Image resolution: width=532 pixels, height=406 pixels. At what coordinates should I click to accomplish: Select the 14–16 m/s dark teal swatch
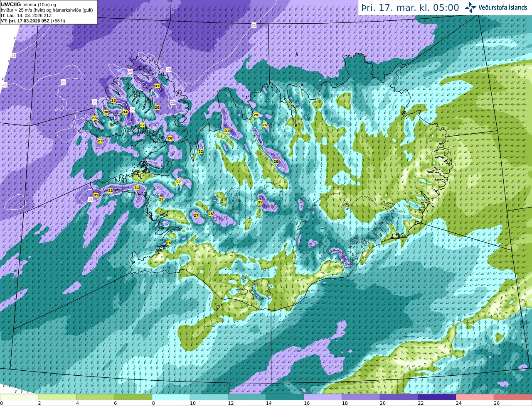click(285, 397)
